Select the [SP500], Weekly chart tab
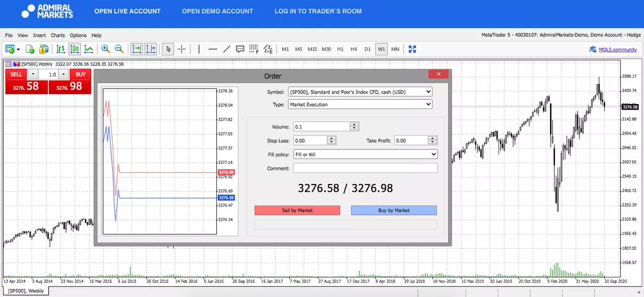This screenshot has width=644, height=297. coord(26,291)
